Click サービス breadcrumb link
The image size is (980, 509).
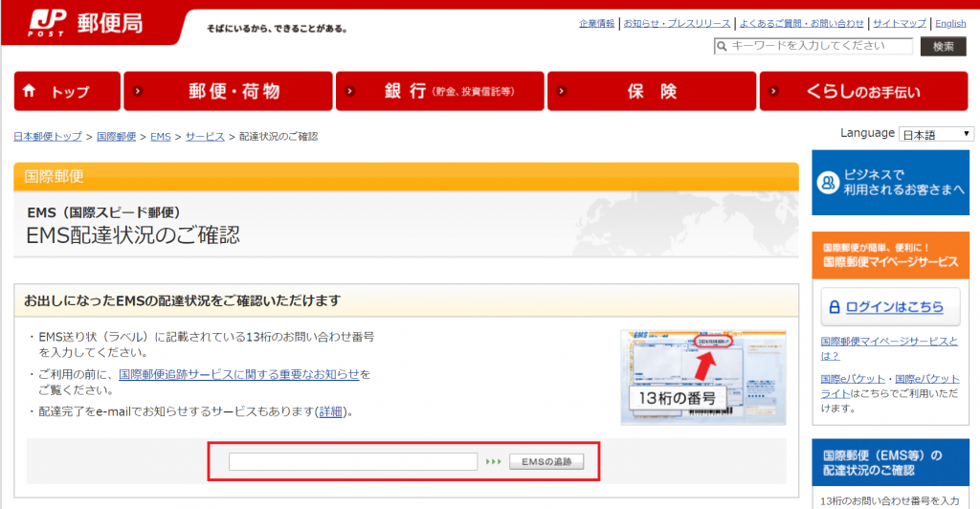(x=205, y=136)
